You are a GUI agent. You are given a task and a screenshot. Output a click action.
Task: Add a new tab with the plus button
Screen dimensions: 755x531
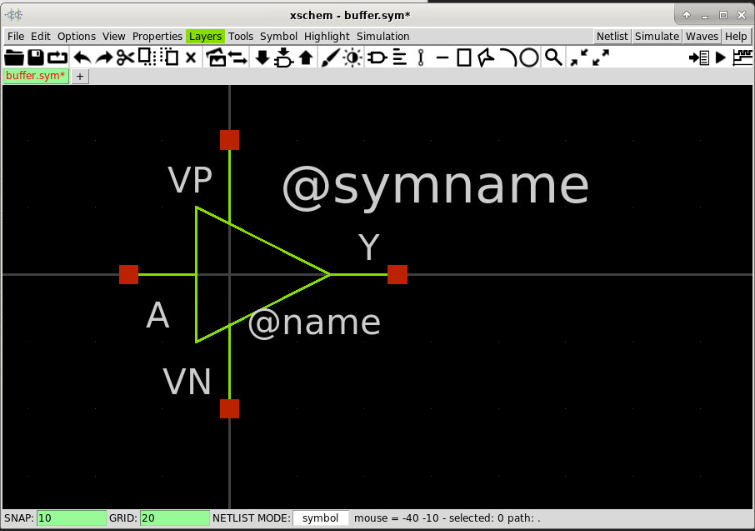pyautogui.click(x=80, y=76)
